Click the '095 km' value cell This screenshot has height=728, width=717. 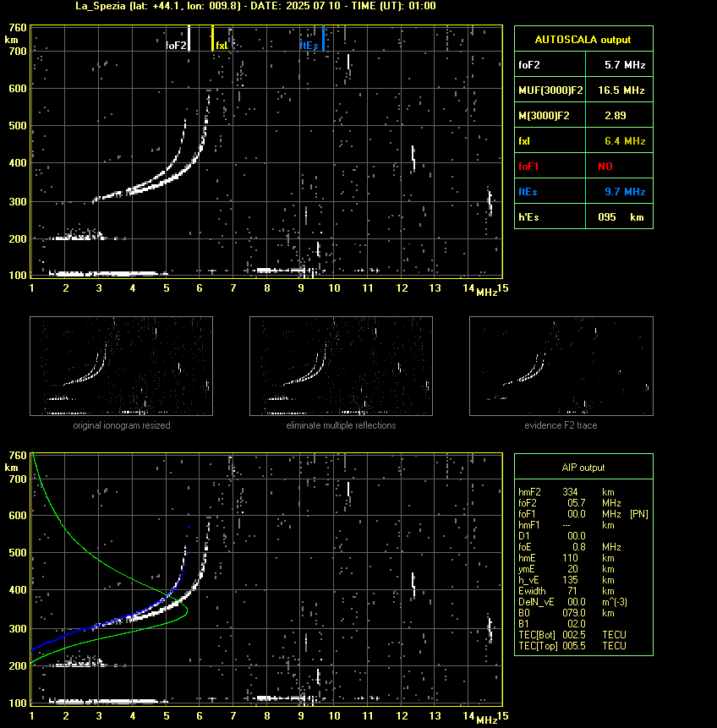(620, 216)
